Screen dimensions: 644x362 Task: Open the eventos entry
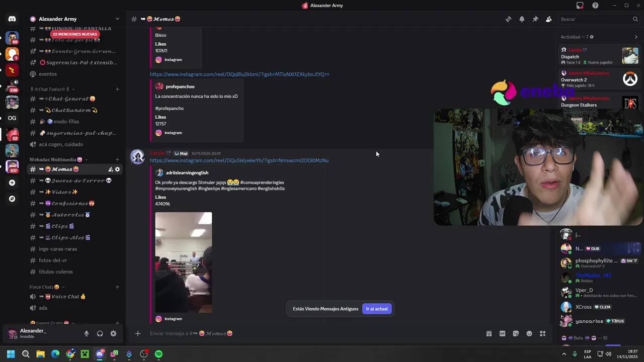coord(75,74)
